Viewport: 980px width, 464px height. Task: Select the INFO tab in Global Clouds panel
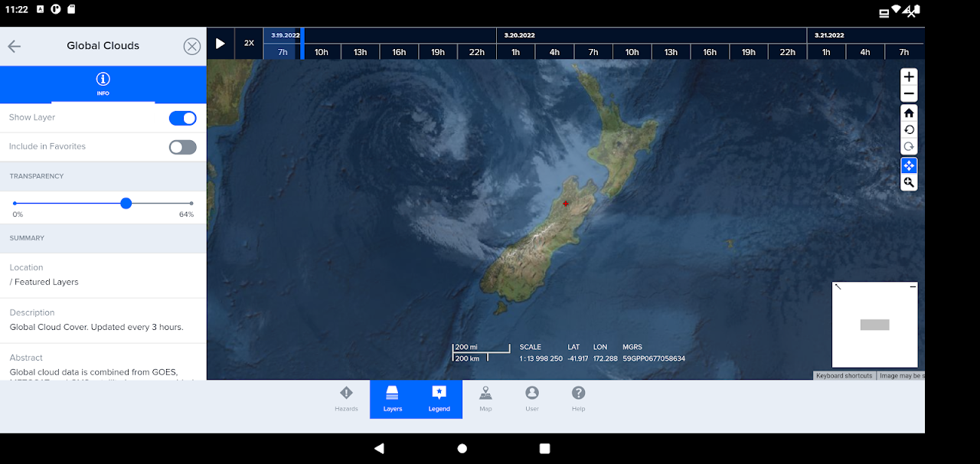(103, 84)
